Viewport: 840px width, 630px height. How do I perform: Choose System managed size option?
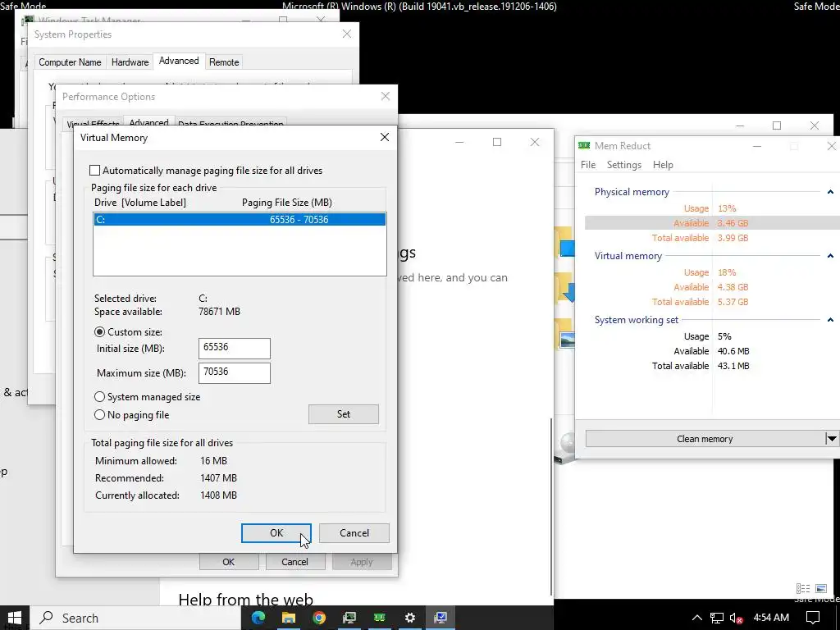point(99,397)
